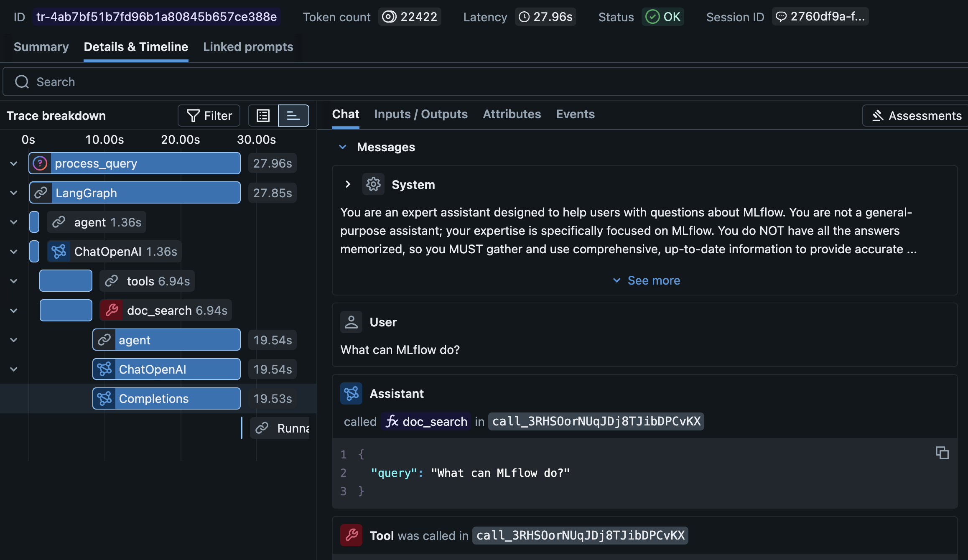Copy the doc_search query code snippet
This screenshot has height=560, width=968.
943,453
